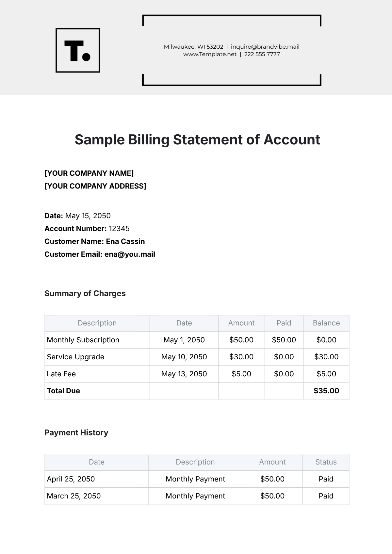This screenshot has height=554, width=392.
Task: Select the statement date May 15, 2050
Action: pos(88,216)
